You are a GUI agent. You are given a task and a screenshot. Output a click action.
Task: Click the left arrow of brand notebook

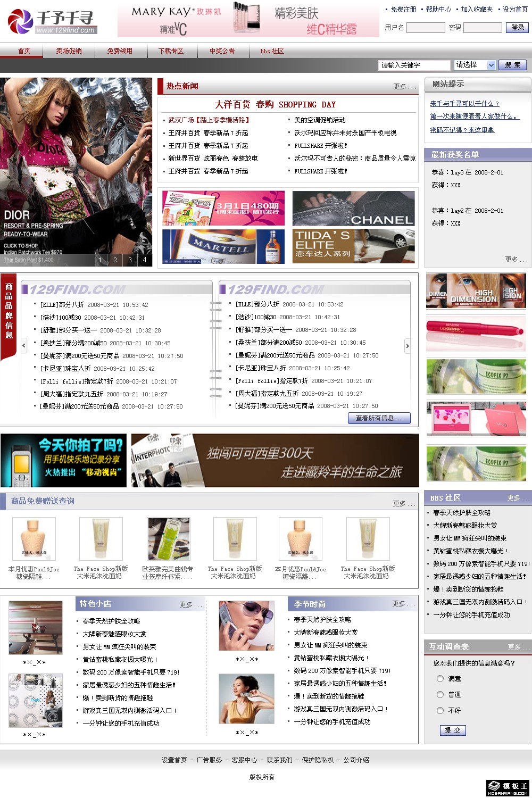(x=24, y=346)
